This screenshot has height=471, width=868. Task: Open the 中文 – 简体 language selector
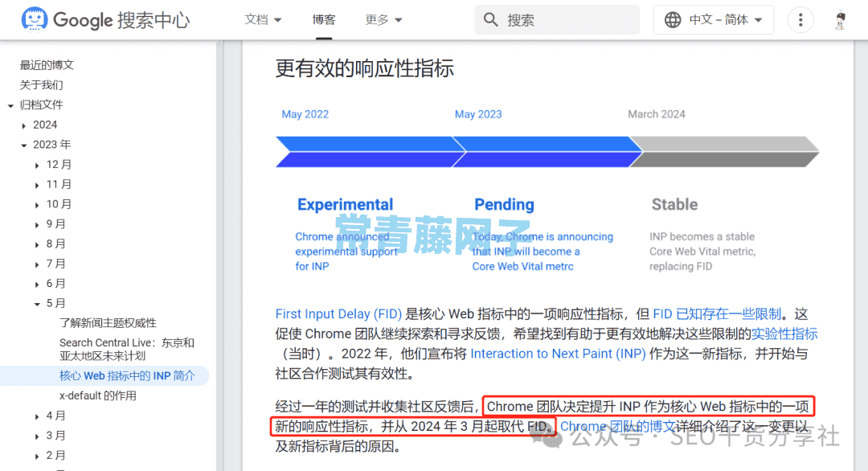click(x=713, y=20)
